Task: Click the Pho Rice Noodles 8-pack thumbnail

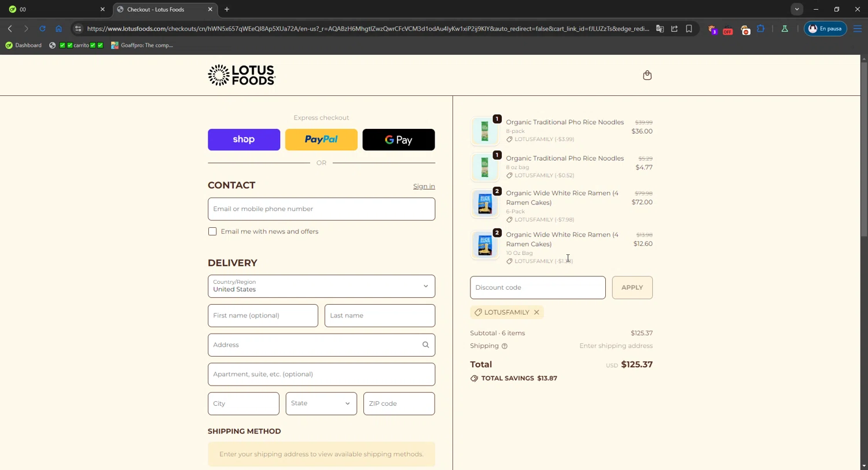Action: [x=485, y=131]
